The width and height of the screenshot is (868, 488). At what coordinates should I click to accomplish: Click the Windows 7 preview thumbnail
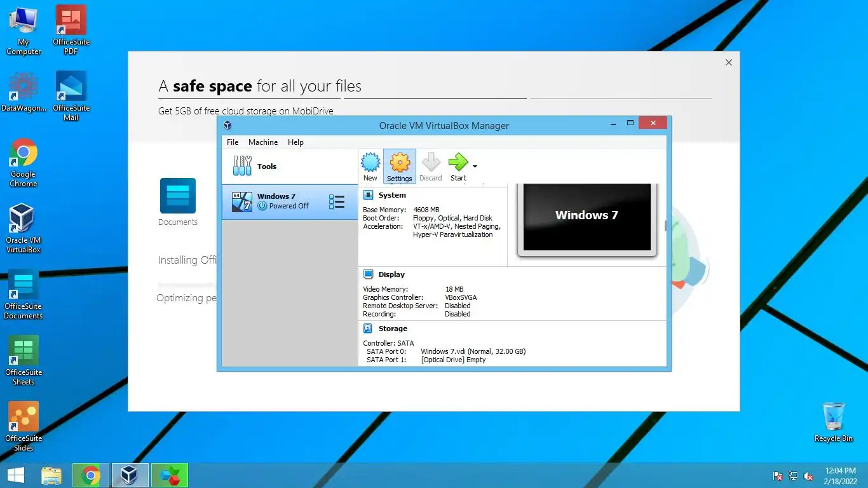pyautogui.click(x=587, y=218)
